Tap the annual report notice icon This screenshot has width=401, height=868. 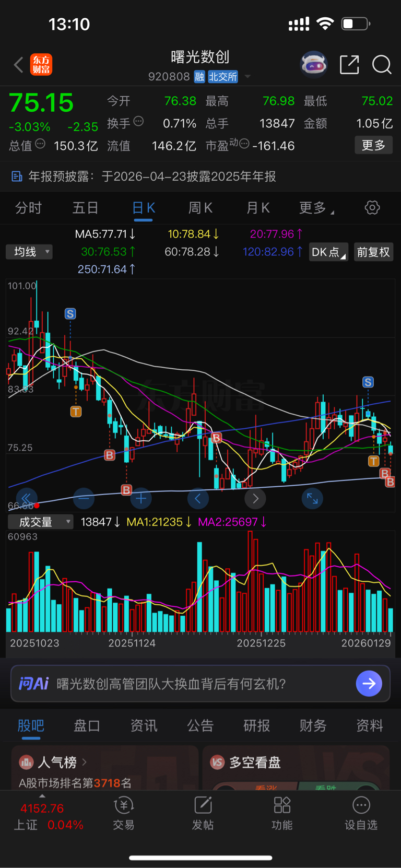coord(17,177)
